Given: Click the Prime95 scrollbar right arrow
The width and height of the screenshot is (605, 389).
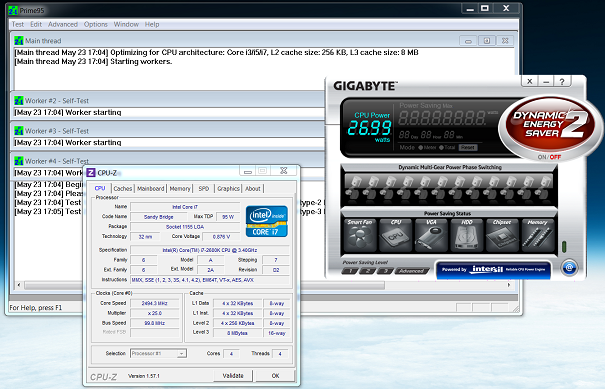Looking at the screenshot, I should [509, 285].
